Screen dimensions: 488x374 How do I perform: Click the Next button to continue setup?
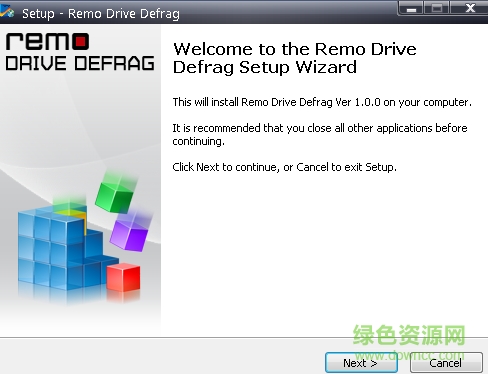tap(361, 362)
